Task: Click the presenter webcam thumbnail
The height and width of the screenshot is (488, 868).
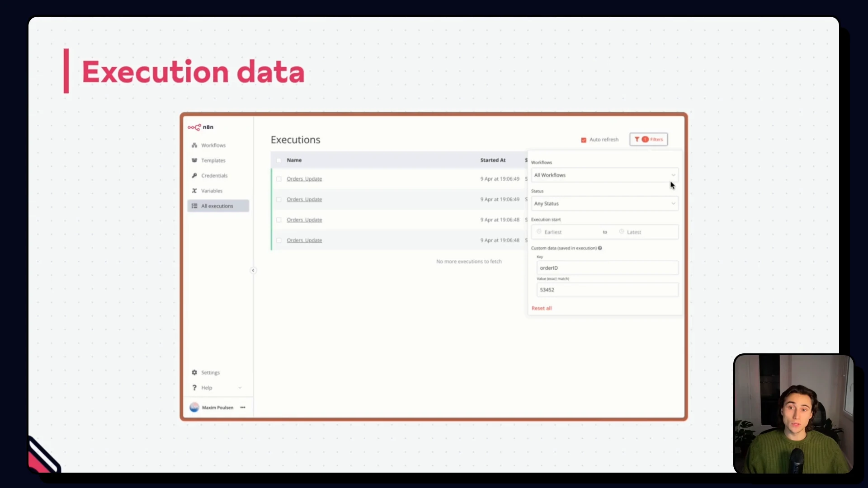Action: [793, 413]
